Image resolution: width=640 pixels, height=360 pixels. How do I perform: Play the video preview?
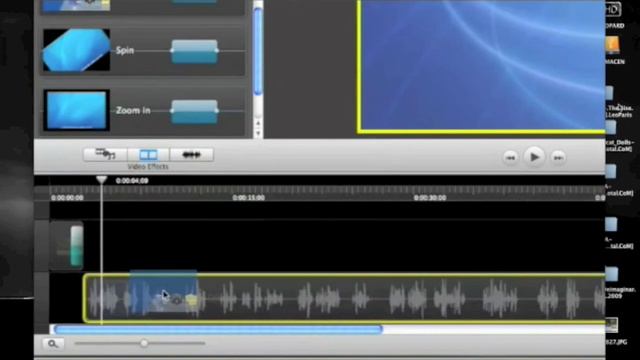point(534,157)
